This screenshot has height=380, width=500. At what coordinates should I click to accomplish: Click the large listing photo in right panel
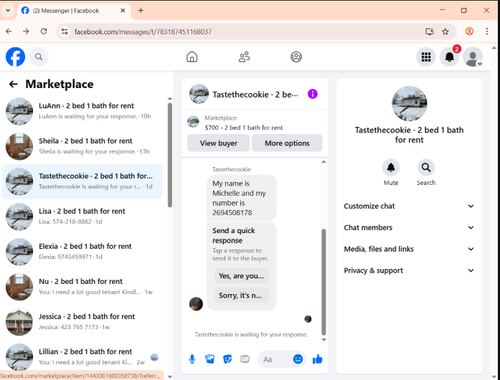coord(409,104)
